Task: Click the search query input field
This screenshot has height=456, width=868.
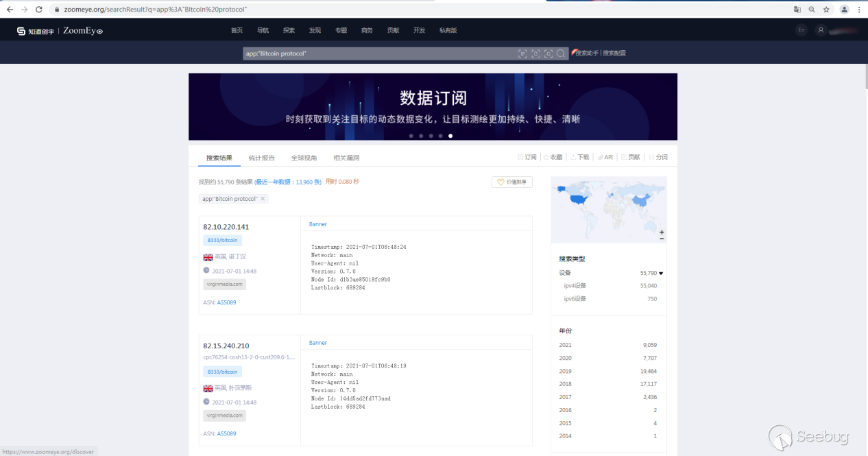Action: 377,53
